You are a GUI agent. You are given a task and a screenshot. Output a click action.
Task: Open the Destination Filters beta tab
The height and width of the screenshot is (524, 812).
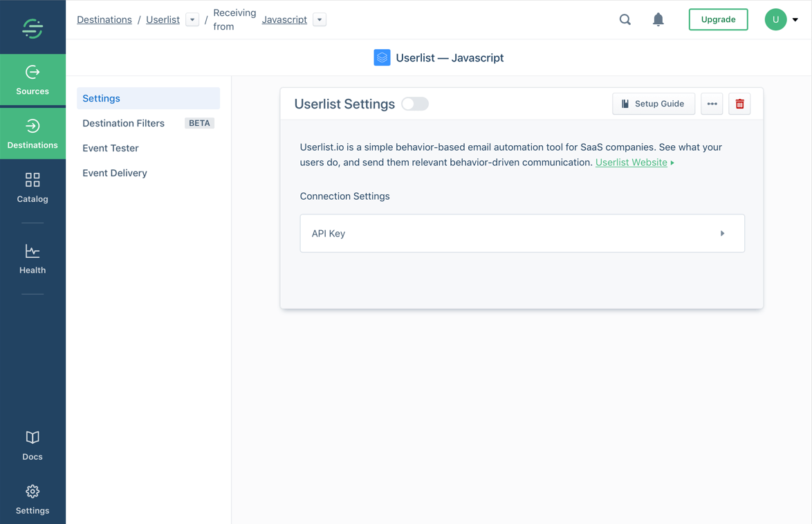(x=123, y=123)
